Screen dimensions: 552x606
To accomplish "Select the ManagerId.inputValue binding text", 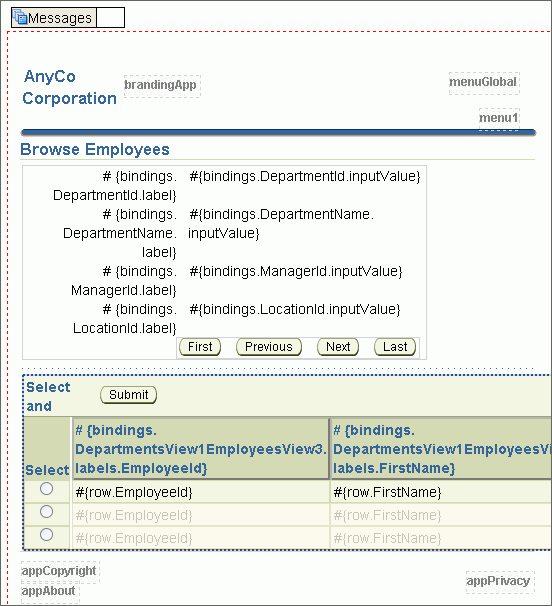I will coord(296,271).
